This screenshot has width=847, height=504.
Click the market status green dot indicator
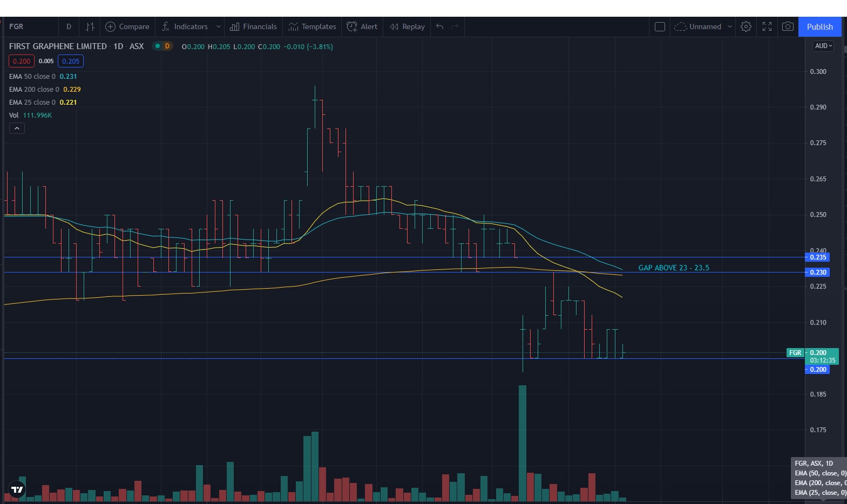pyautogui.click(x=158, y=46)
